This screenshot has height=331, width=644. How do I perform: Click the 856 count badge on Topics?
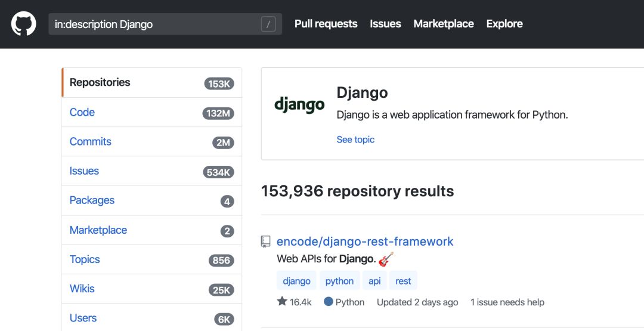[x=221, y=261]
